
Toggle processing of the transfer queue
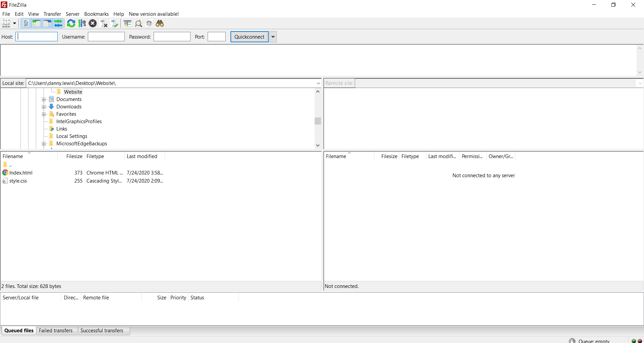[x=82, y=23]
